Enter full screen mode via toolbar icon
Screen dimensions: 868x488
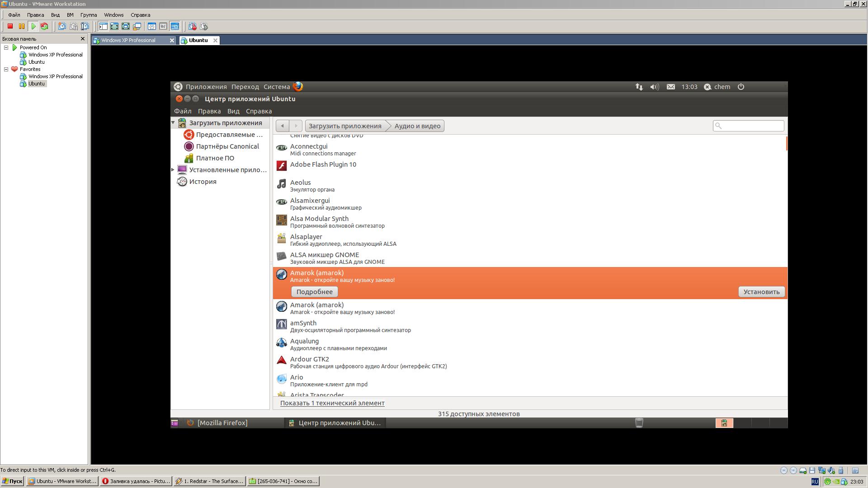(126, 27)
